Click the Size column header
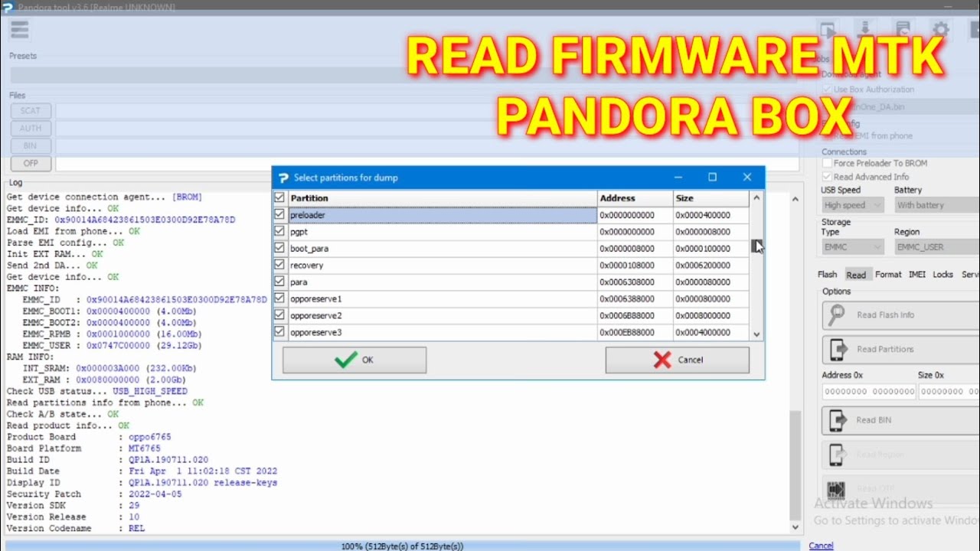The image size is (980, 551). click(x=711, y=198)
